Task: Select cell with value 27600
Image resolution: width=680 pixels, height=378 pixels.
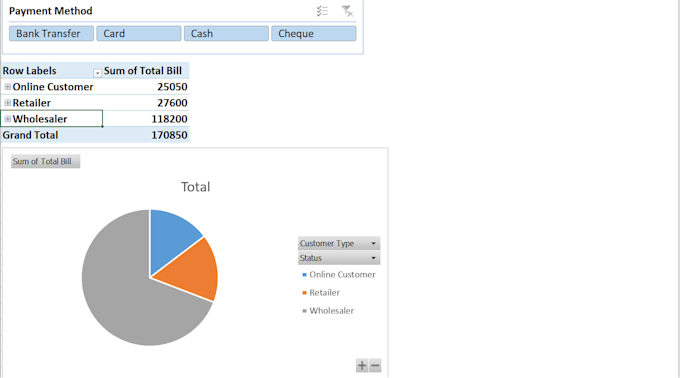Action: (x=146, y=103)
